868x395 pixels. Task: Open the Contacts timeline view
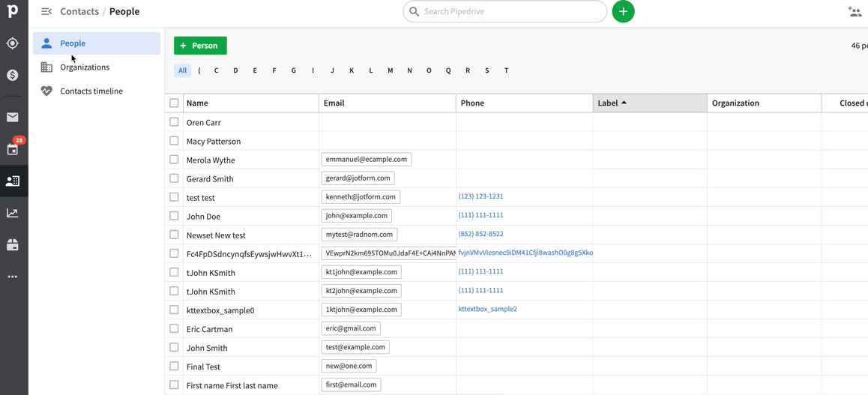coord(91,91)
